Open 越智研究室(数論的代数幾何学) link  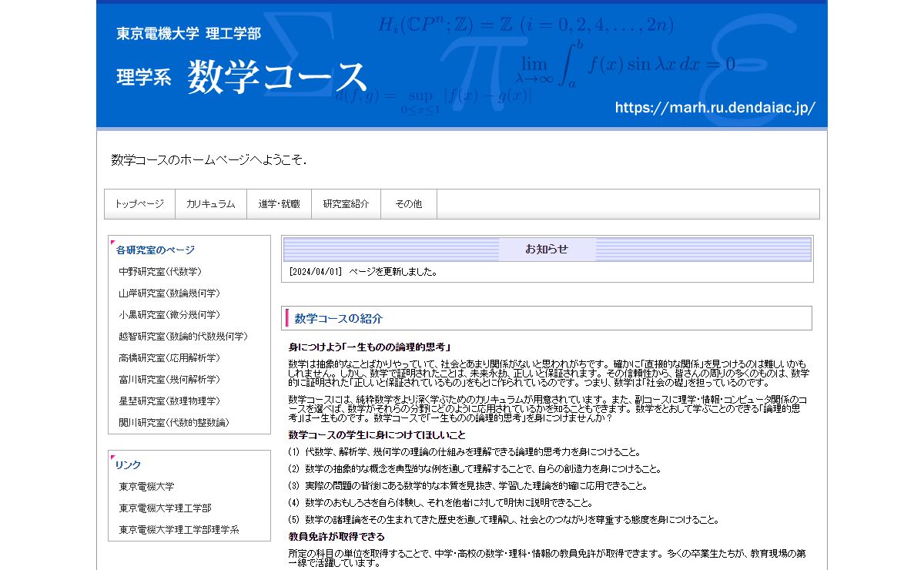pos(183,337)
